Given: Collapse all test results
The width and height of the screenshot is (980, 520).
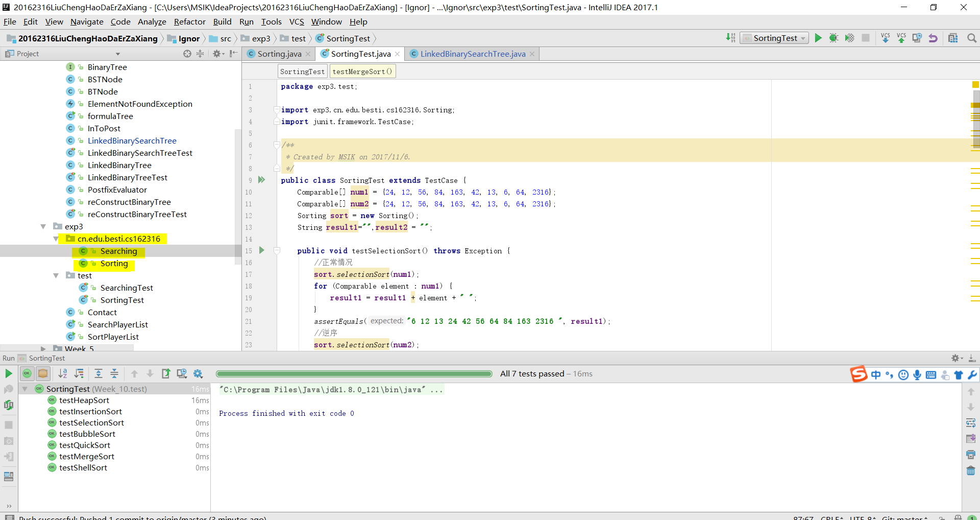Looking at the screenshot, I should coord(114,373).
